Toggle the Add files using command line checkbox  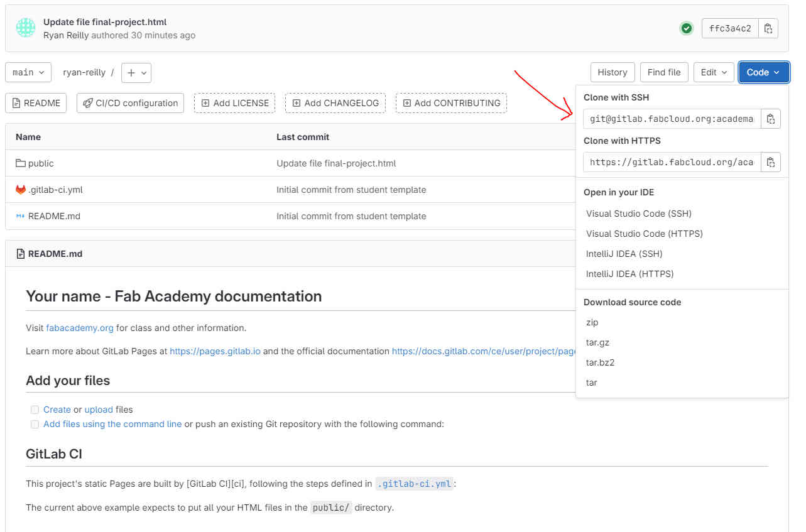pyautogui.click(x=35, y=424)
